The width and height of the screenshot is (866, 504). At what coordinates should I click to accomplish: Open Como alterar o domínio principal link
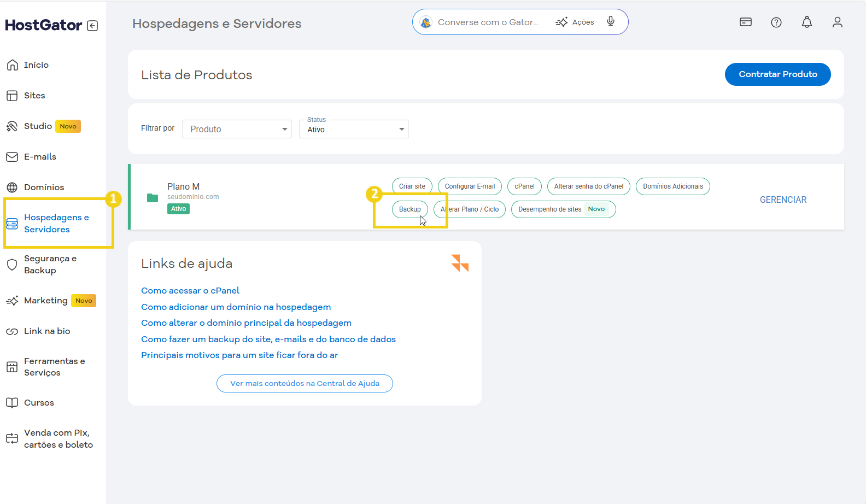point(246,323)
